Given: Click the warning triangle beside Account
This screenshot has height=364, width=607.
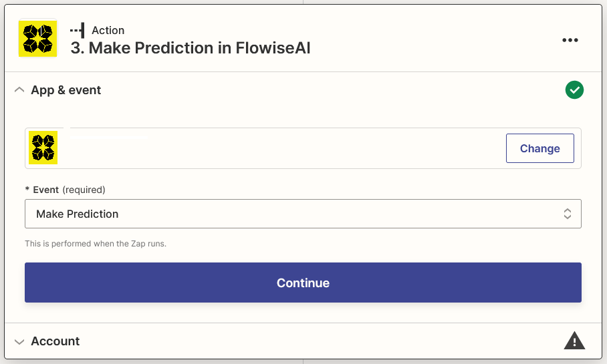Looking at the screenshot, I should coord(574,341).
